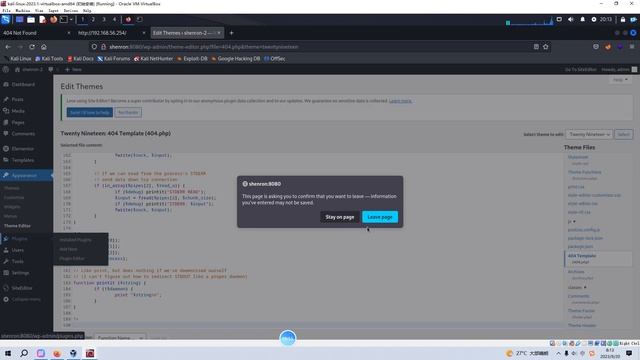Open the Kali NetHunter bookmark
640x360 pixels.
pos(153,59)
